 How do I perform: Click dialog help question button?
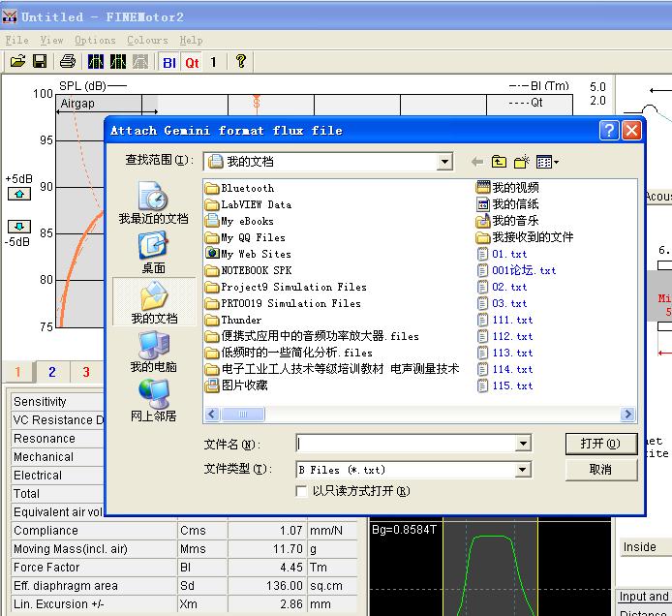coord(609,131)
